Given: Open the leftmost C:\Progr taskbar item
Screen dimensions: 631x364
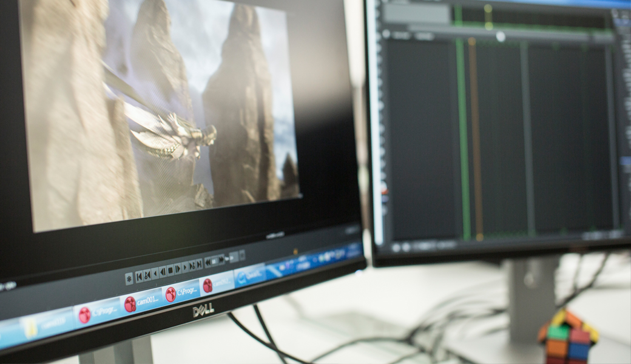Looking at the screenshot, I should click(98, 312).
